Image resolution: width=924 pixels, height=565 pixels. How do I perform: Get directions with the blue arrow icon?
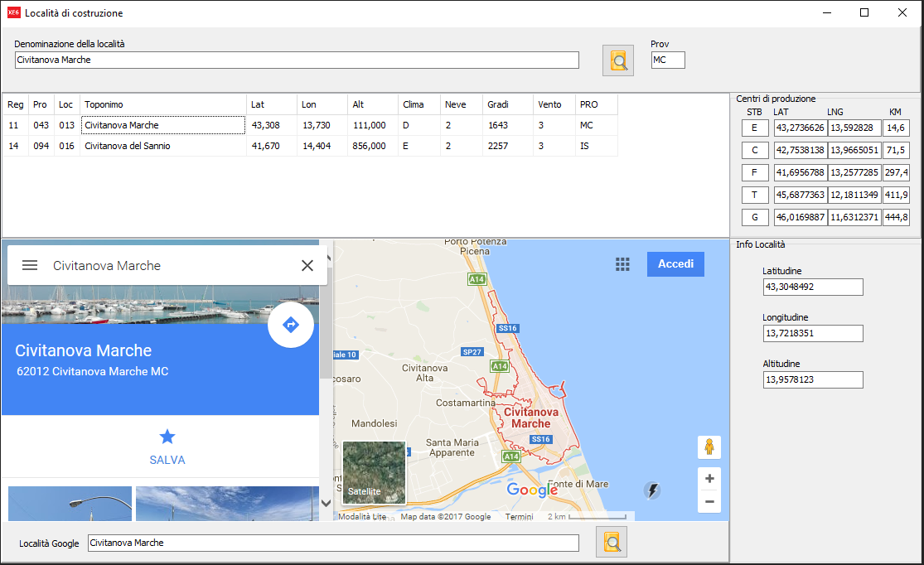tap(291, 325)
